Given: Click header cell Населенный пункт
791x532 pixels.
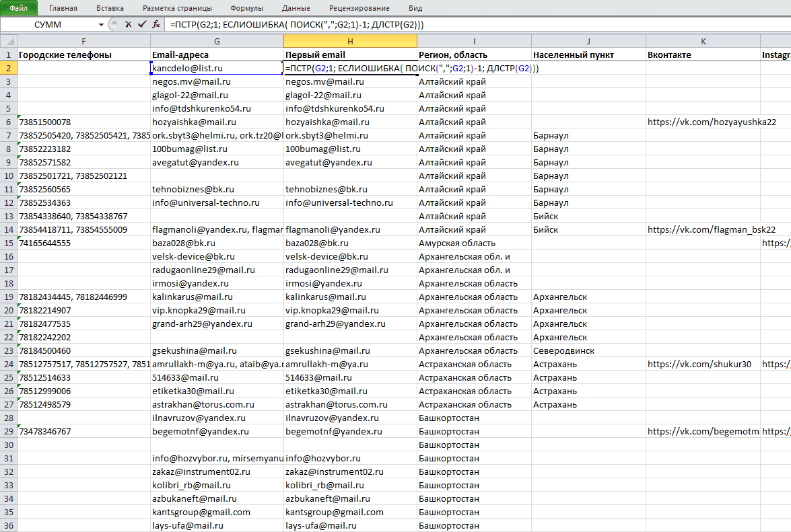Looking at the screenshot, I should [x=588, y=54].
